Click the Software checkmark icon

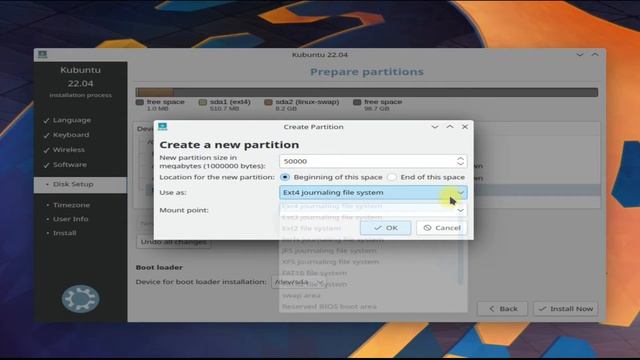[46, 165]
